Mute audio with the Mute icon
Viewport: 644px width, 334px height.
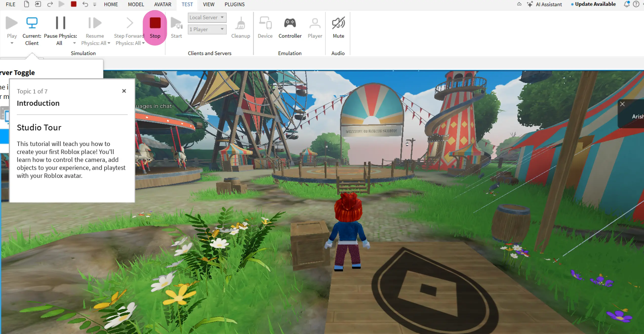point(338,23)
